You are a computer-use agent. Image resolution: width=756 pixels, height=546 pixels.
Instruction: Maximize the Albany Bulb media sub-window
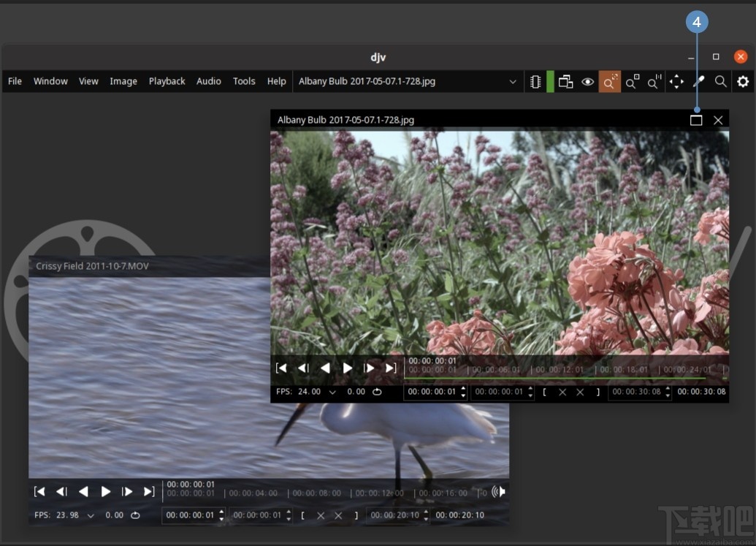click(696, 120)
